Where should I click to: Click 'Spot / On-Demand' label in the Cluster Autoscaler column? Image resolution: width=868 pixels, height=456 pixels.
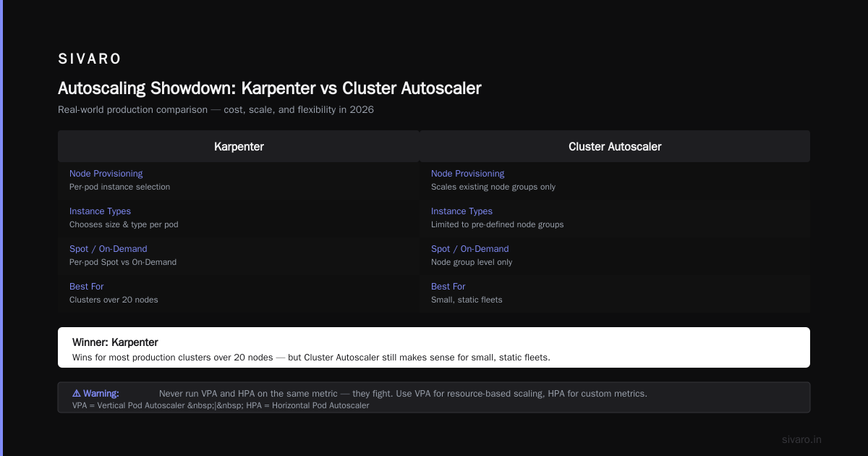[x=469, y=249]
